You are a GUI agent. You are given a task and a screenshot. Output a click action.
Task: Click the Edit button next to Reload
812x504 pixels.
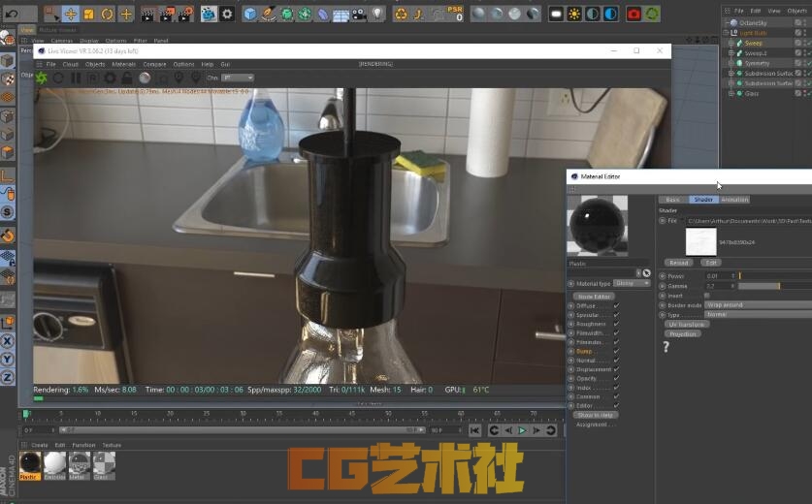(711, 263)
